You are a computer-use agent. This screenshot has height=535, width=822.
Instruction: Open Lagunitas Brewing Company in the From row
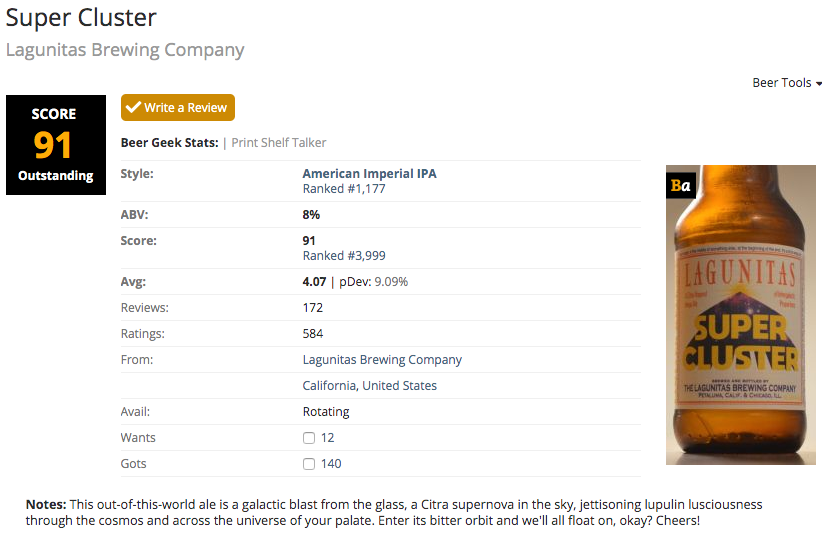tap(382, 360)
